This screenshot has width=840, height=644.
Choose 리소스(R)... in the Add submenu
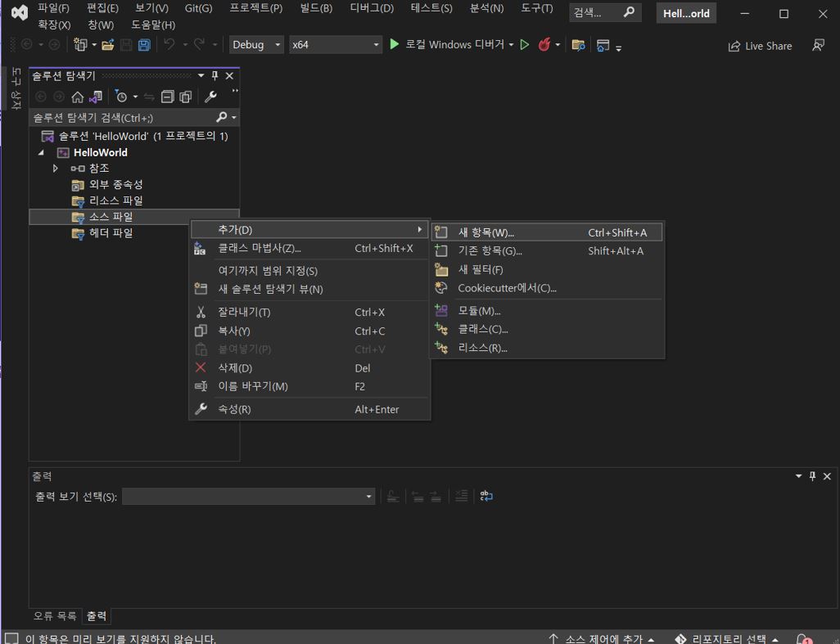point(547,348)
